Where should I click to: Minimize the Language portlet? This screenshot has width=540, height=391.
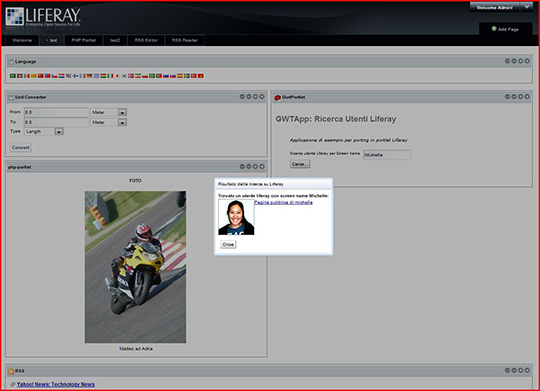(x=514, y=61)
